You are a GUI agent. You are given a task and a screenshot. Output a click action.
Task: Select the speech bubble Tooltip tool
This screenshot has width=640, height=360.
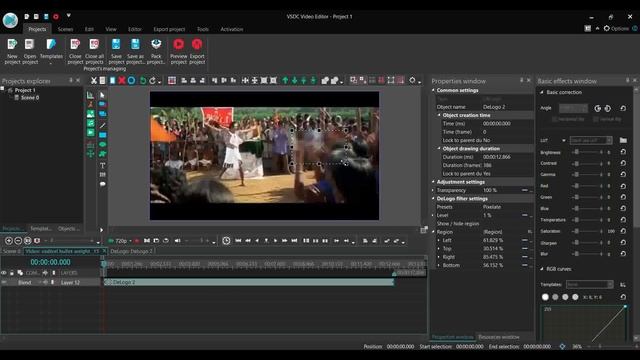pos(102,184)
